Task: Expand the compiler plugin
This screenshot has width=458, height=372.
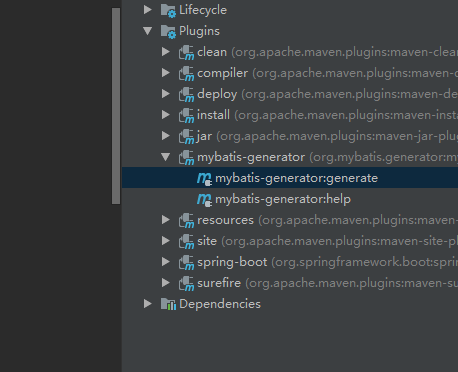Action: point(166,73)
